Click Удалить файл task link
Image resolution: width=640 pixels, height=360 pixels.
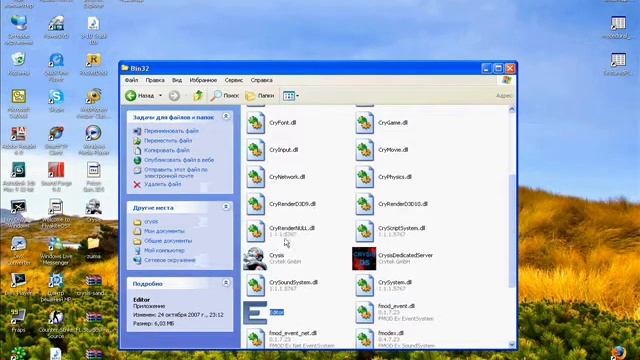162,184
